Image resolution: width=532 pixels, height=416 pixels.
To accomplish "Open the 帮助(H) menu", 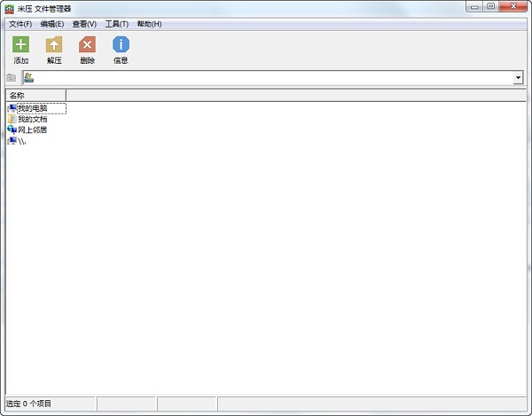I will click(149, 24).
